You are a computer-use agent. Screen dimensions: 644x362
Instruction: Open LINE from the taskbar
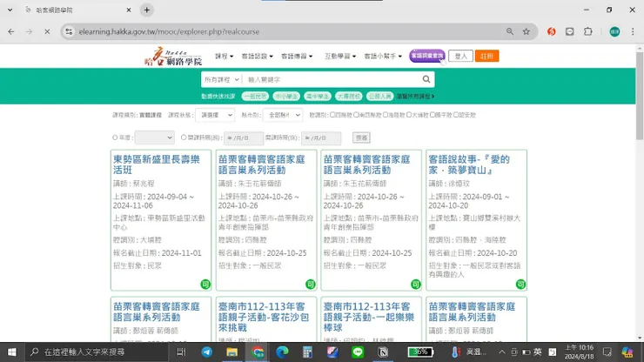pos(358,352)
